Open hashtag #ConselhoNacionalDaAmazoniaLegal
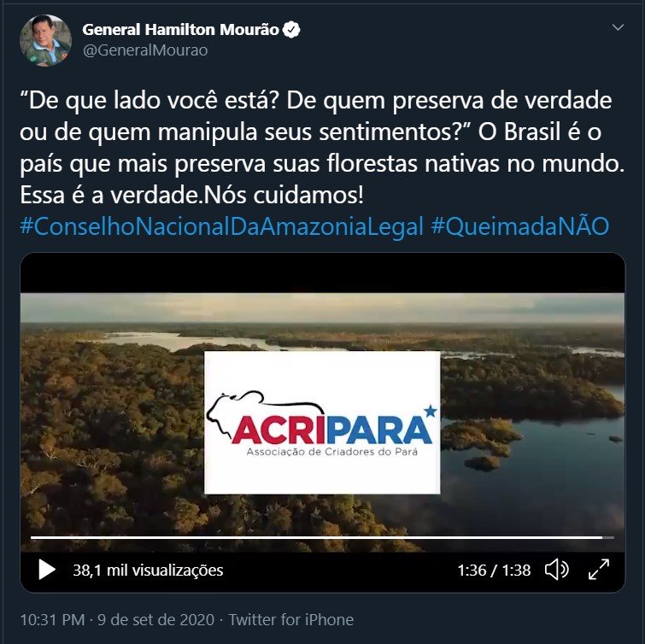Image resolution: width=645 pixels, height=644 pixels. (221, 226)
